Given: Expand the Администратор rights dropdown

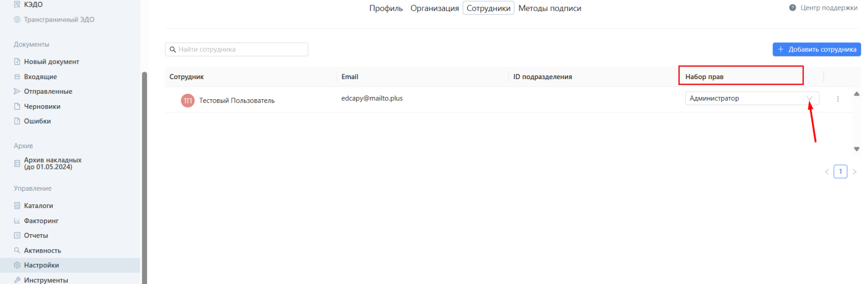Looking at the screenshot, I should [809, 99].
